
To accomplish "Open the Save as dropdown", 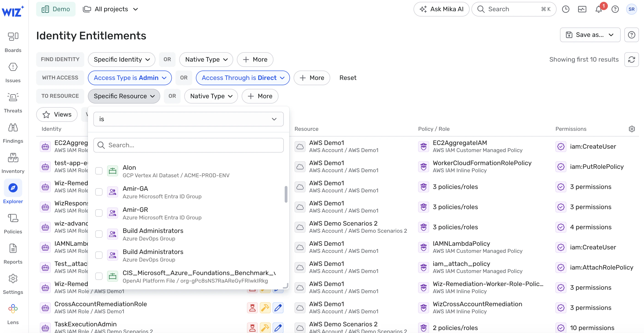I will tap(590, 35).
